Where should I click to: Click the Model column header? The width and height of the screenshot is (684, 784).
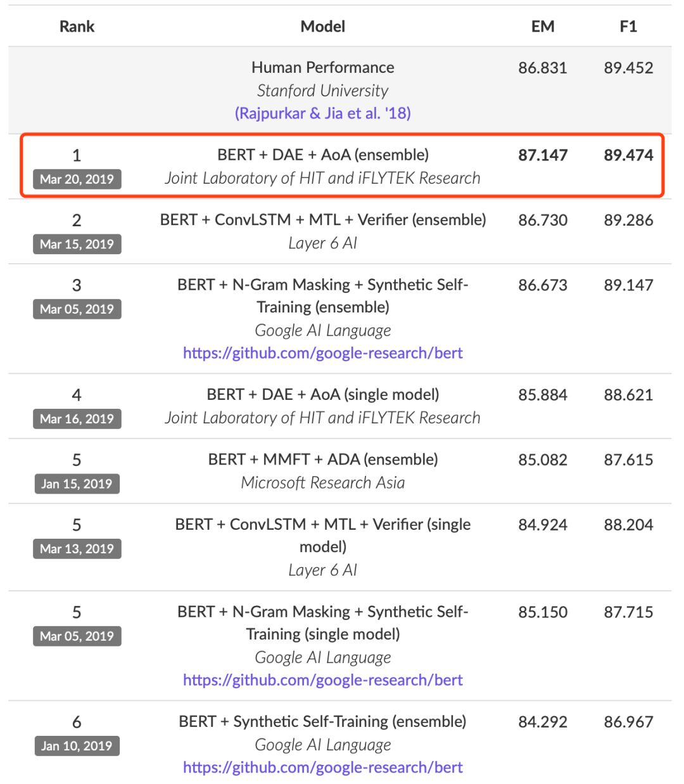(322, 27)
